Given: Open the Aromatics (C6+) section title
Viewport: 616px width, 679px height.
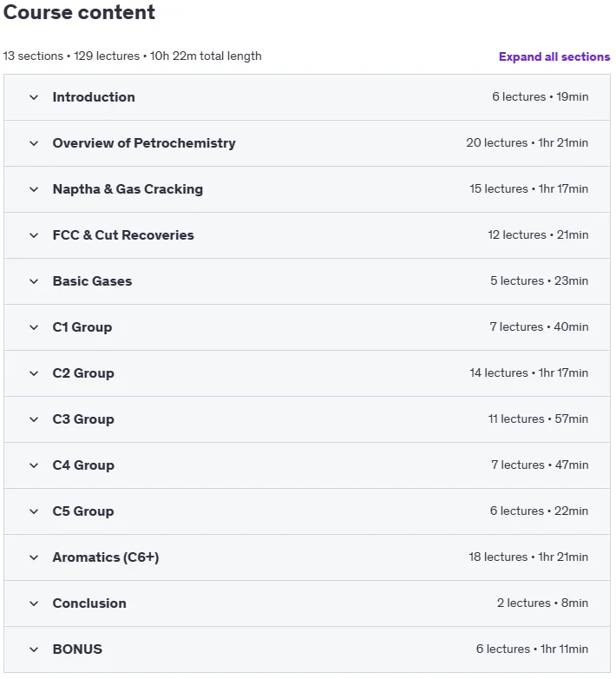Looking at the screenshot, I should [x=106, y=557].
